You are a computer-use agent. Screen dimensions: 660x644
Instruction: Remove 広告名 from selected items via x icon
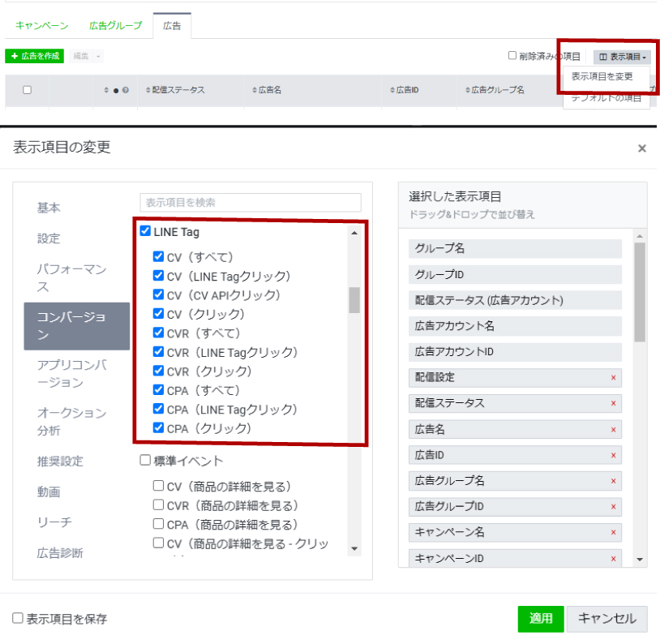point(615,429)
